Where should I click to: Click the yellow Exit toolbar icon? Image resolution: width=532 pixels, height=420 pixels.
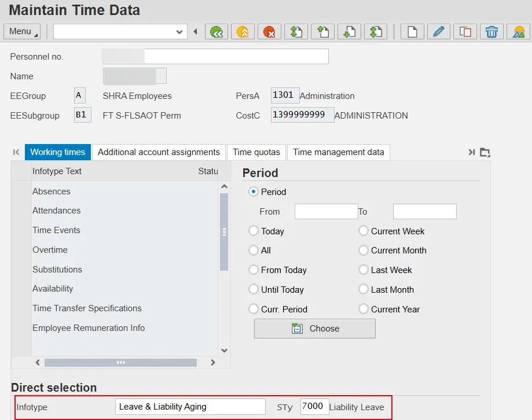243,32
